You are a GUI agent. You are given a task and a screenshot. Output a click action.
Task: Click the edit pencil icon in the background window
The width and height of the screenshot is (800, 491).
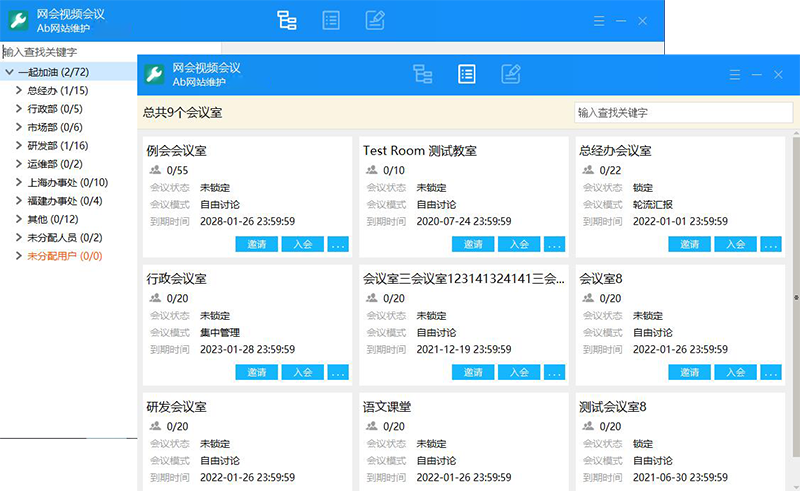(375, 20)
